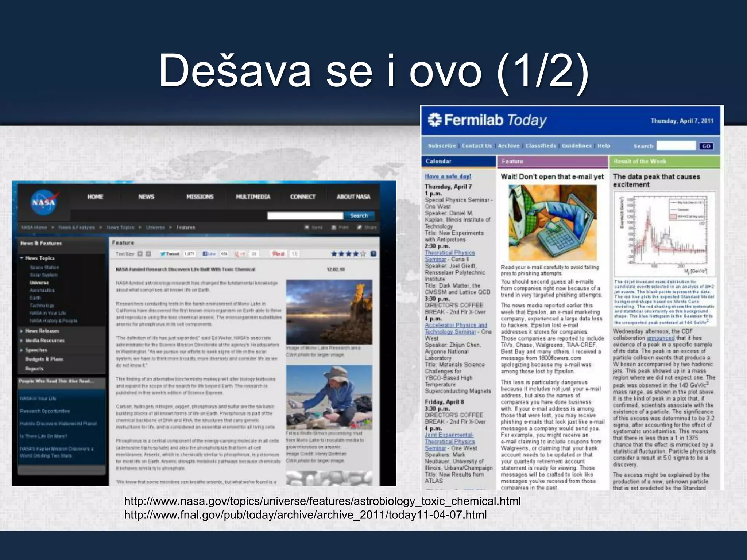Open Theoretical Physics Seminar link
The width and height of the screenshot is (747, 560).
pos(450,256)
